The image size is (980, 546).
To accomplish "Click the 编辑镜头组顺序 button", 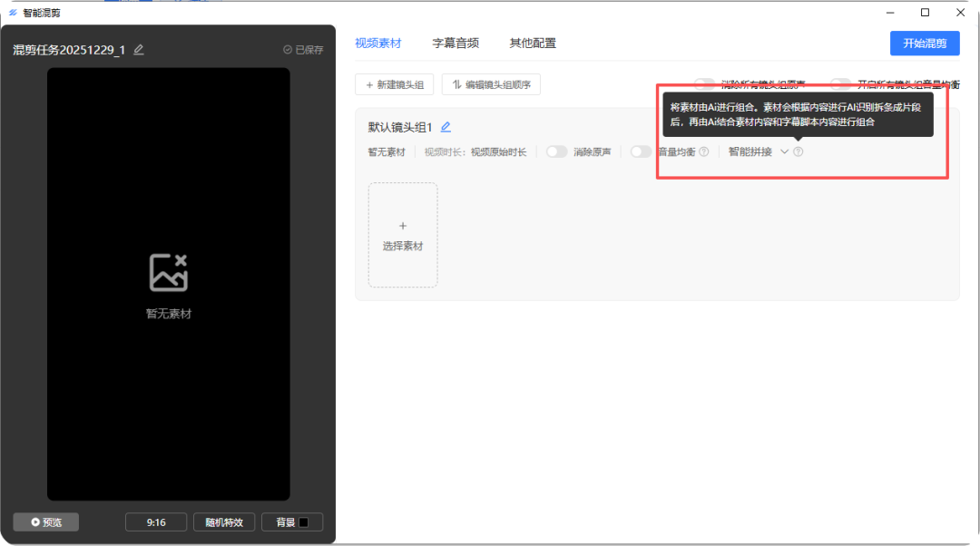I will (491, 84).
